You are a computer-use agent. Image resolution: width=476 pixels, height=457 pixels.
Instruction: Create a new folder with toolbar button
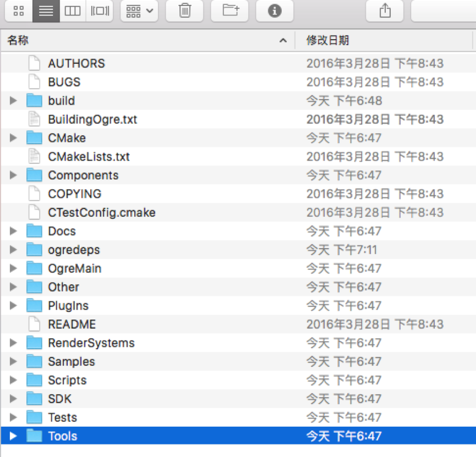(x=230, y=11)
